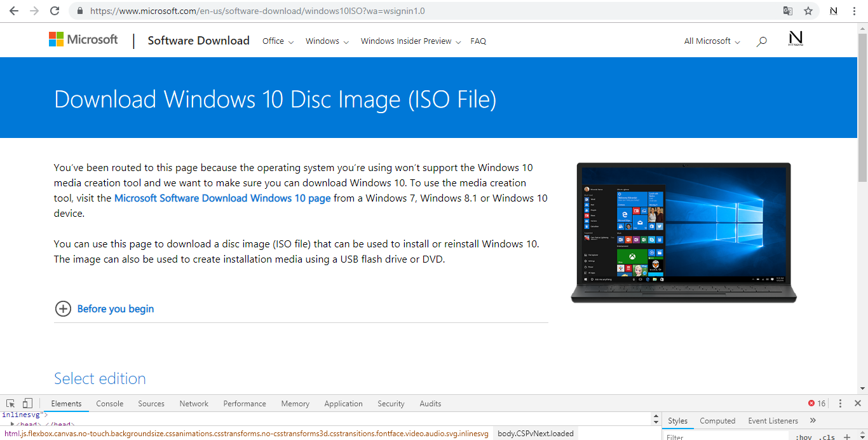The image size is (868, 440).
Task: Reload the page using the refresh icon
Action: (x=54, y=11)
